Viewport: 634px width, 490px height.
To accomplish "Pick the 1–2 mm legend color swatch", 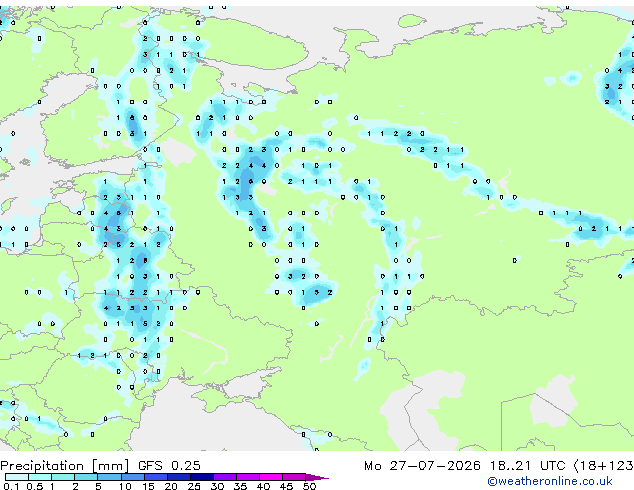I will tap(63, 477).
